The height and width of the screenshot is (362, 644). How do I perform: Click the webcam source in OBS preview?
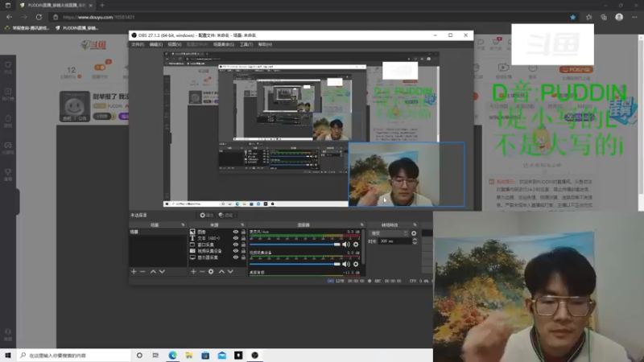point(407,174)
